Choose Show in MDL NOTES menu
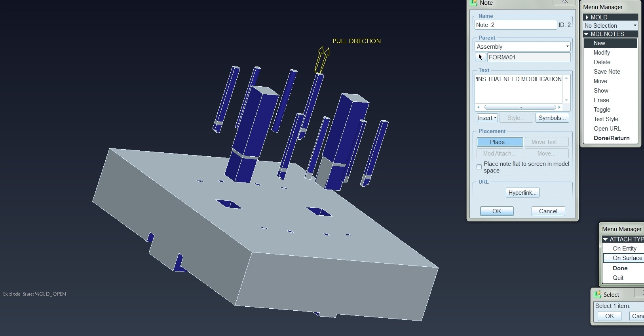 (x=601, y=91)
